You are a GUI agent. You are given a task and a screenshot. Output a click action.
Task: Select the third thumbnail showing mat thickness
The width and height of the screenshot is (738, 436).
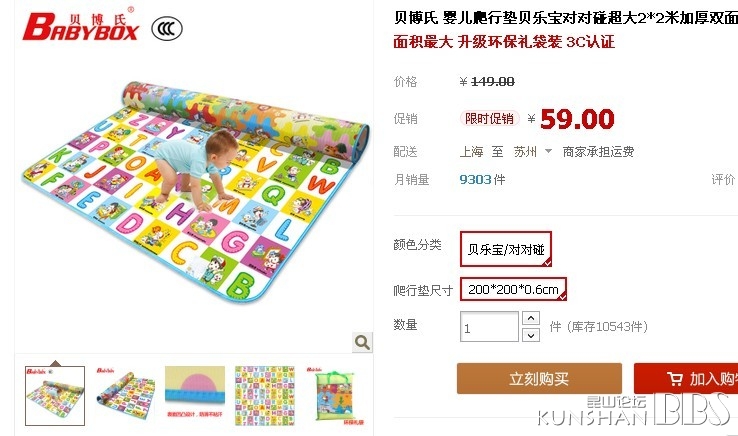195,392
